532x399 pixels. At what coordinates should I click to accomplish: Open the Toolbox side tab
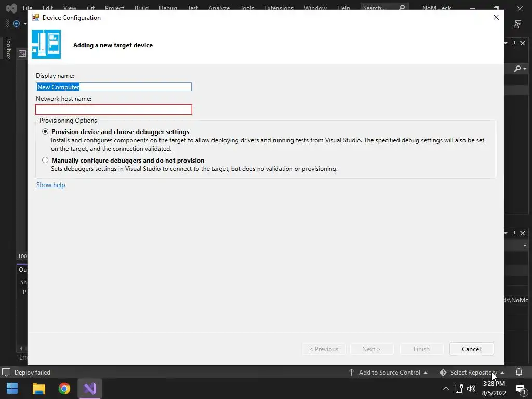(x=9, y=48)
